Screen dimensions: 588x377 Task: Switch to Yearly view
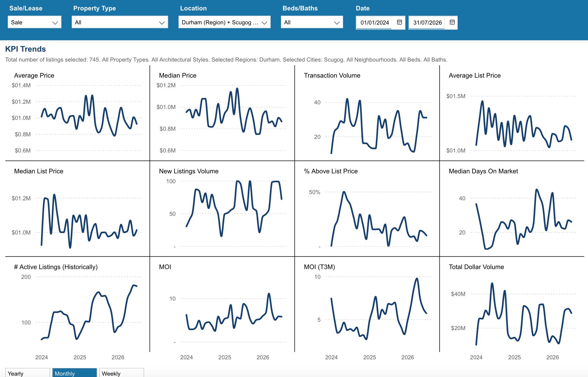[28, 373]
